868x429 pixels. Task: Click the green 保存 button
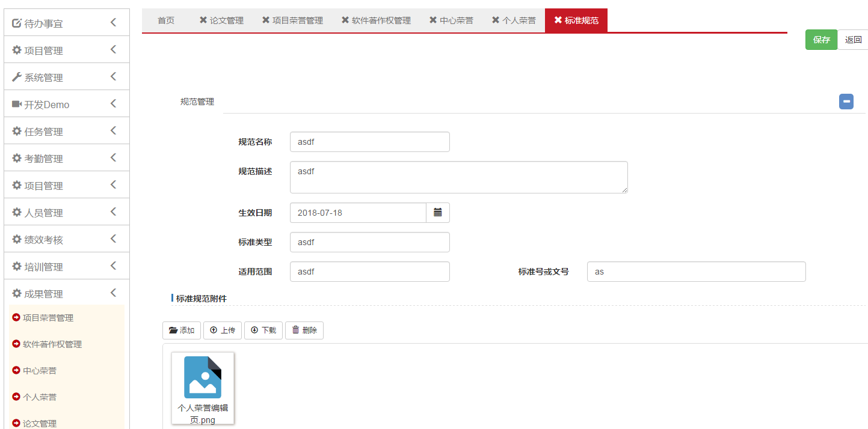821,40
